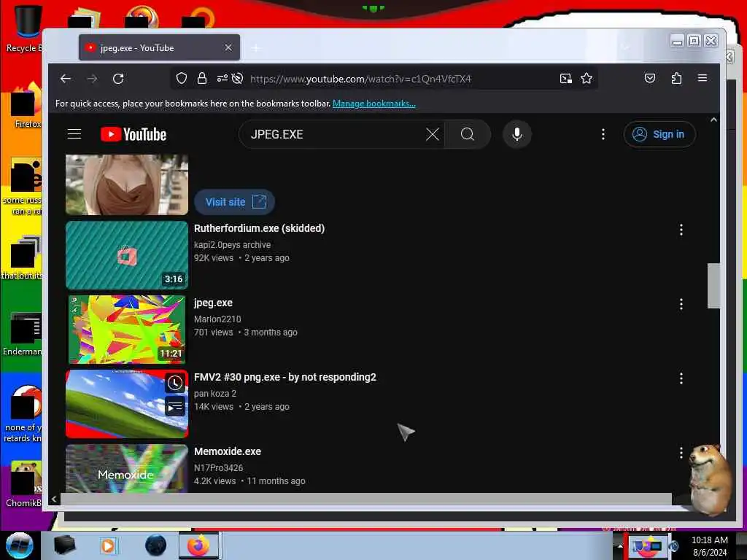Show hidden system tray icons
Image resolution: width=747 pixels, height=560 pixels.
click(x=620, y=545)
